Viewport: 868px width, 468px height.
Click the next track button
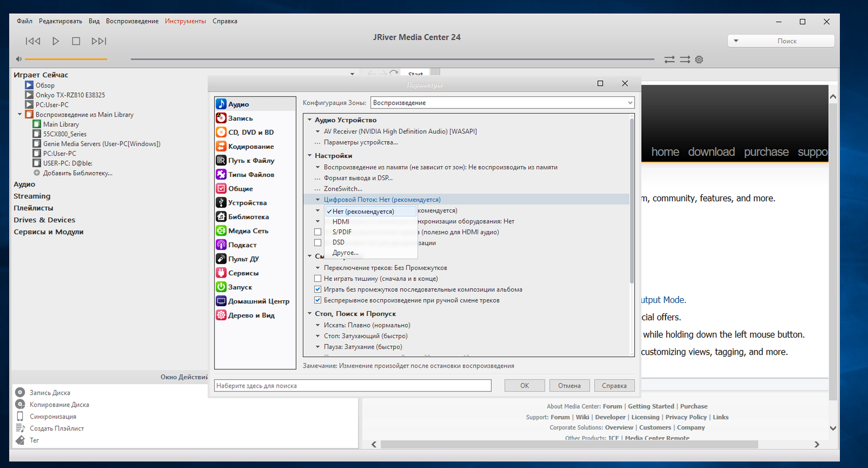pyautogui.click(x=99, y=41)
